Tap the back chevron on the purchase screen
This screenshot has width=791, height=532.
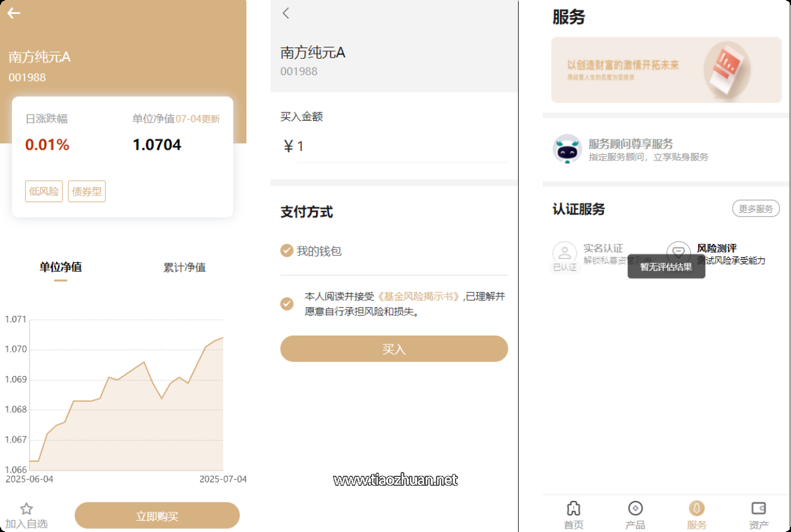286,13
